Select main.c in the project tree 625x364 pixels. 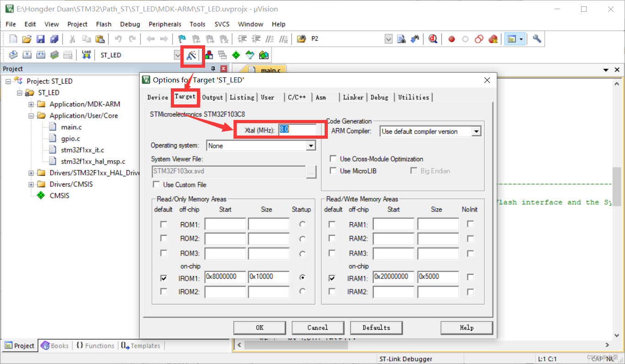[71, 127]
